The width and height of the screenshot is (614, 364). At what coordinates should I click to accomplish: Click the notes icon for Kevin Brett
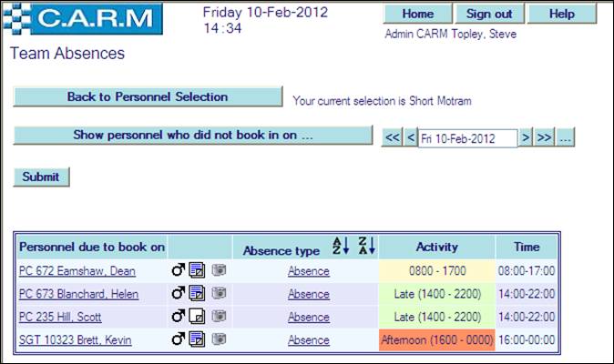click(x=196, y=340)
